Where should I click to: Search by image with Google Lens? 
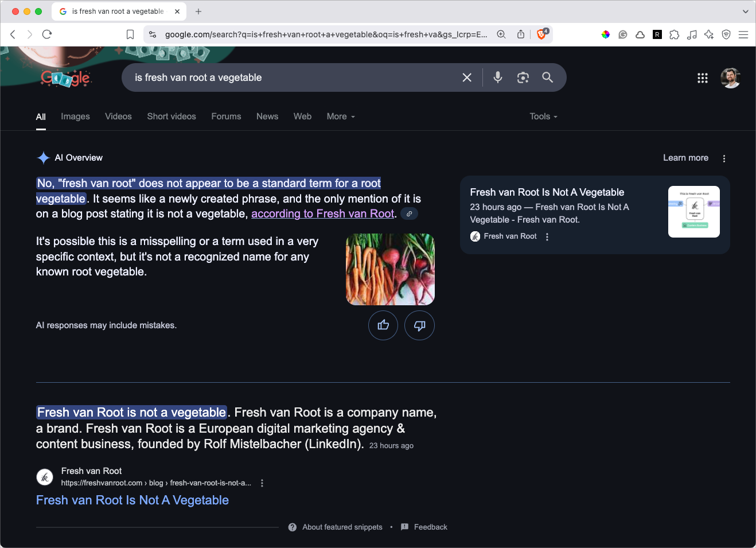(523, 77)
